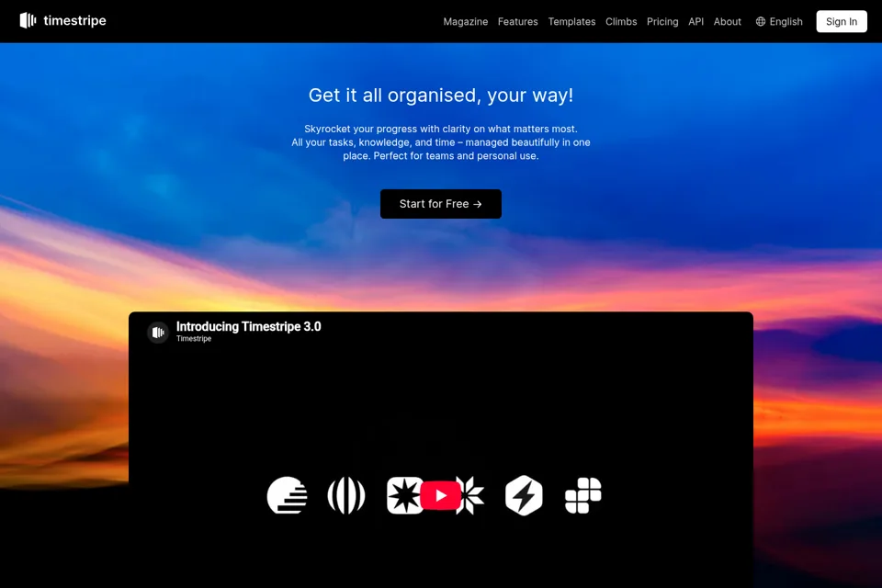Open the Templates section

tap(571, 21)
